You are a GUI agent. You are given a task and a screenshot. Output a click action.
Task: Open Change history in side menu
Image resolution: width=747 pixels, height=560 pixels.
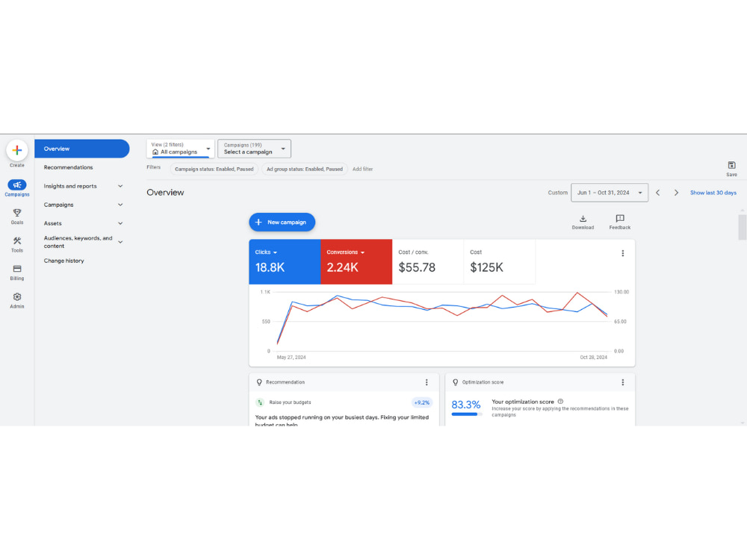[63, 261]
